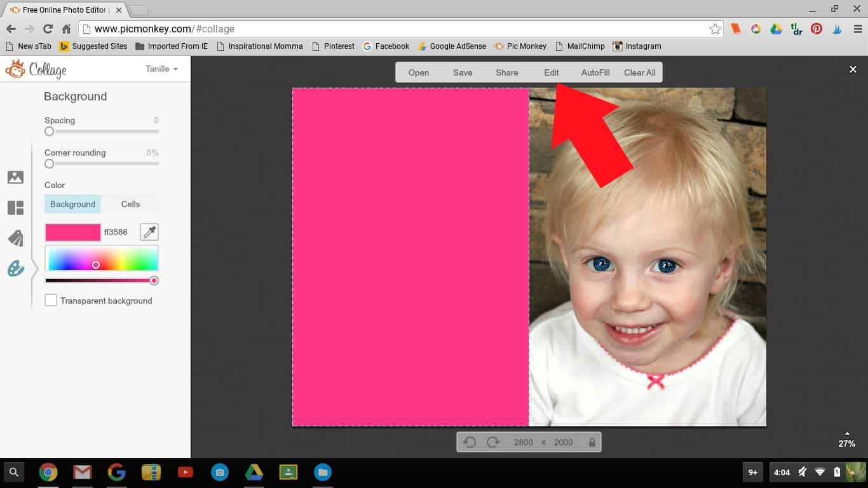Click the redo arrow below the canvas

(493, 442)
